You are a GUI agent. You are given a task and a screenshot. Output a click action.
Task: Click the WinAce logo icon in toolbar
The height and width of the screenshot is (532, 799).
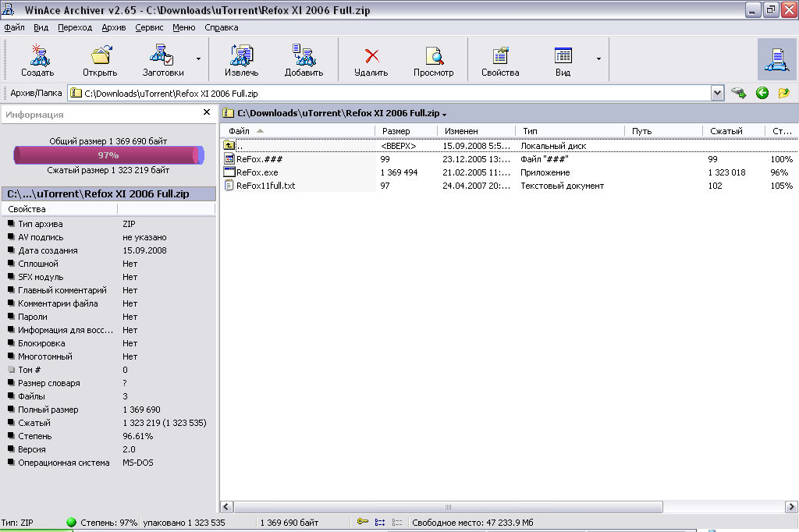click(x=777, y=59)
